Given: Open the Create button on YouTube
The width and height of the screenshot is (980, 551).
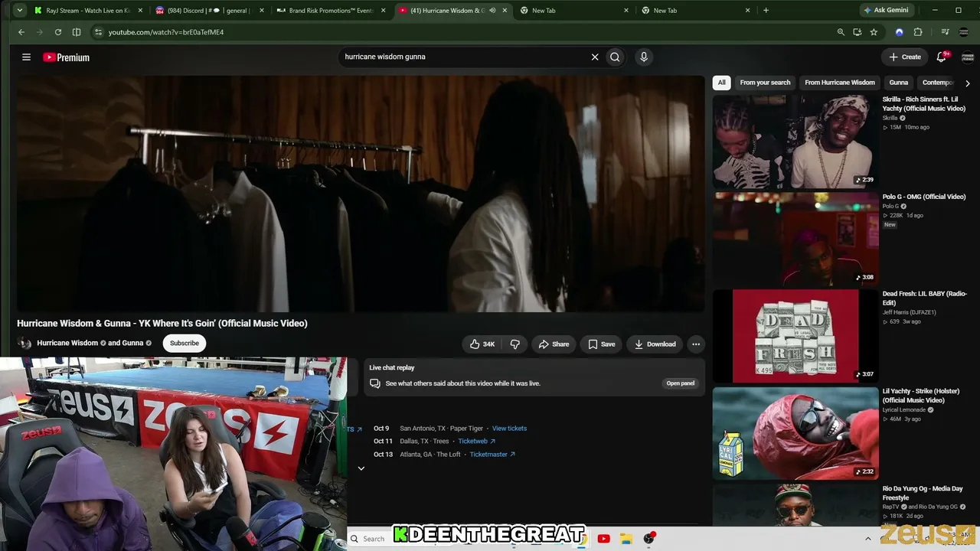Looking at the screenshot, I should tap(905, 57).
